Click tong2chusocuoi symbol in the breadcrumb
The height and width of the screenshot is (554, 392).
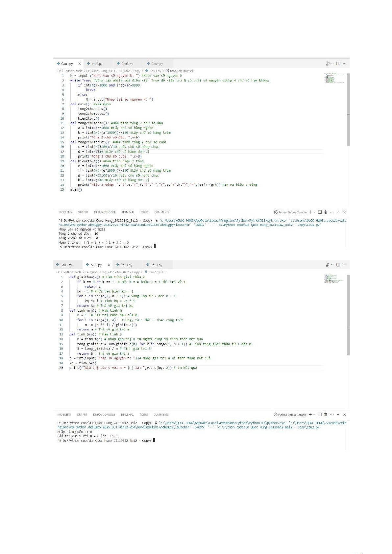pyautogui.click(x=179, y=71)
